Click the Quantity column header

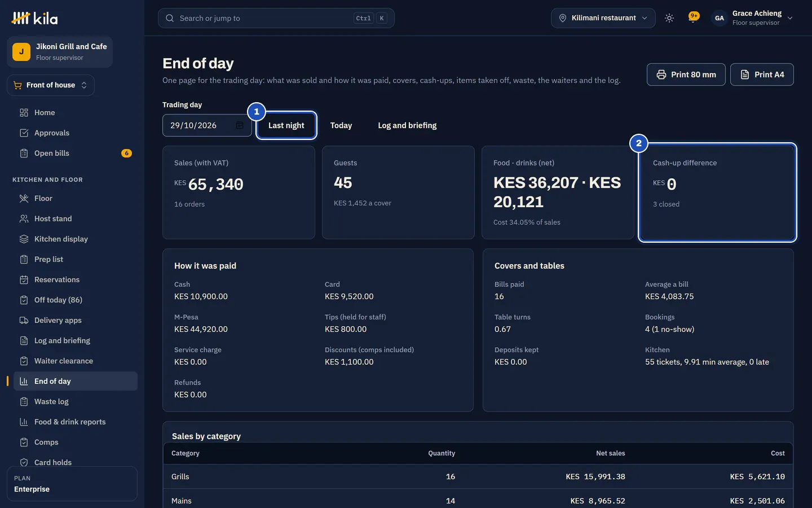[442, 453]
